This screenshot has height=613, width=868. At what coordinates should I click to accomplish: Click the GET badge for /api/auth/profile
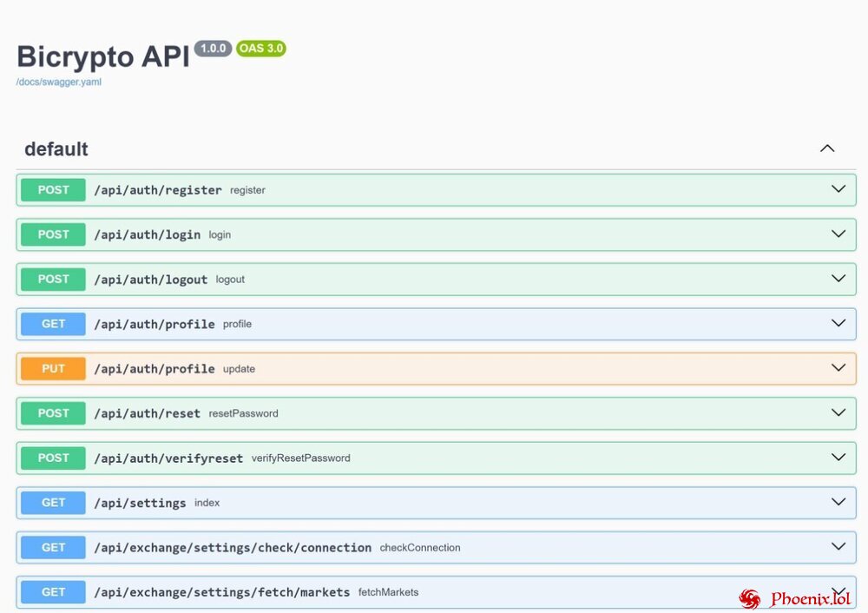[53, 324]
